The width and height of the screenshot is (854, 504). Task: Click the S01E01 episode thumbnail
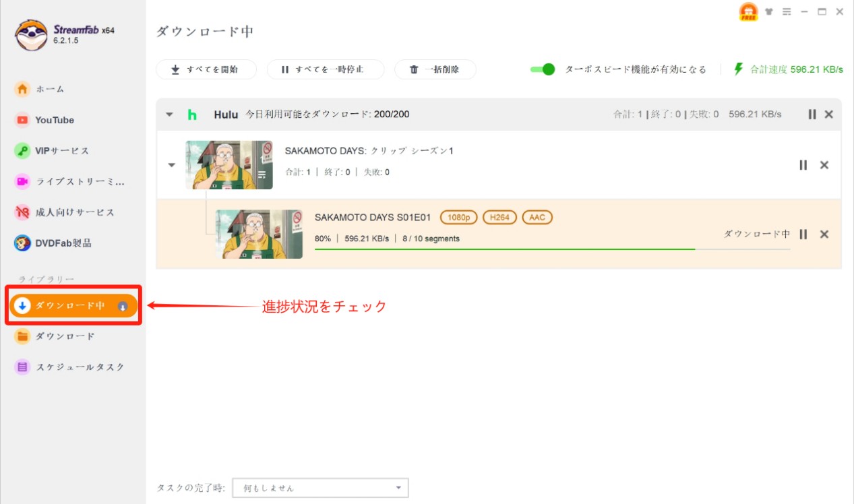point(259,234)
